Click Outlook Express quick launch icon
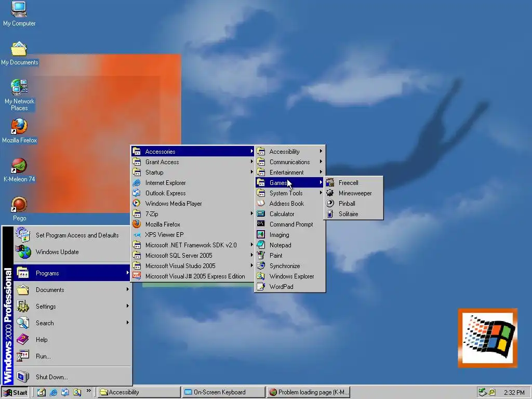This screenshot has height=399, width=532. [65, 392]
